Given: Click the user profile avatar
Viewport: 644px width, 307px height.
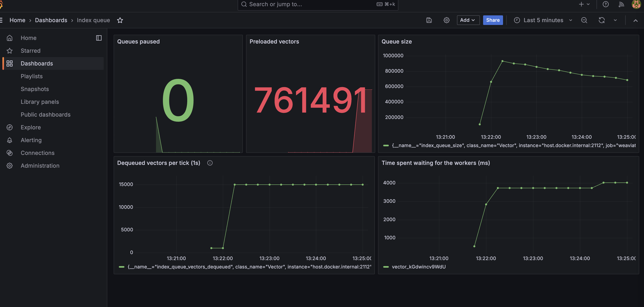Looking at the screenshot, I should tap(636, 4).
